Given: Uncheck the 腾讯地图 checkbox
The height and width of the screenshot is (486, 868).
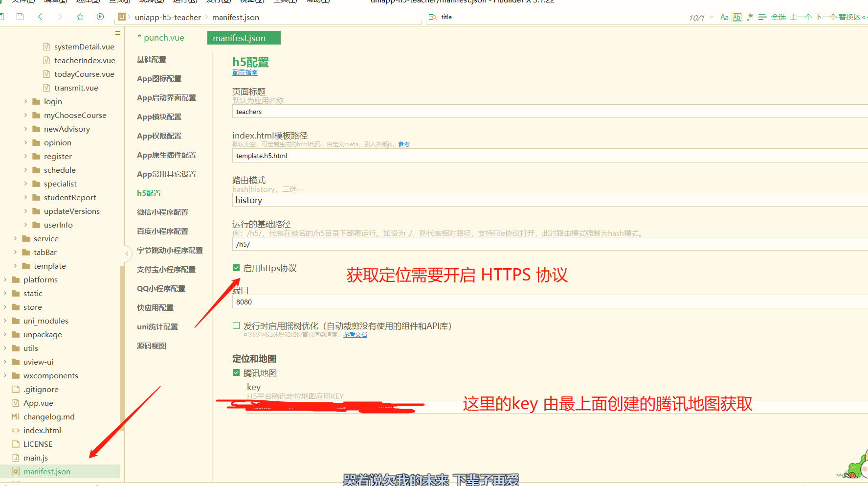Looking at the screenshot, I should pyautogui.click(x=236, y=372).
